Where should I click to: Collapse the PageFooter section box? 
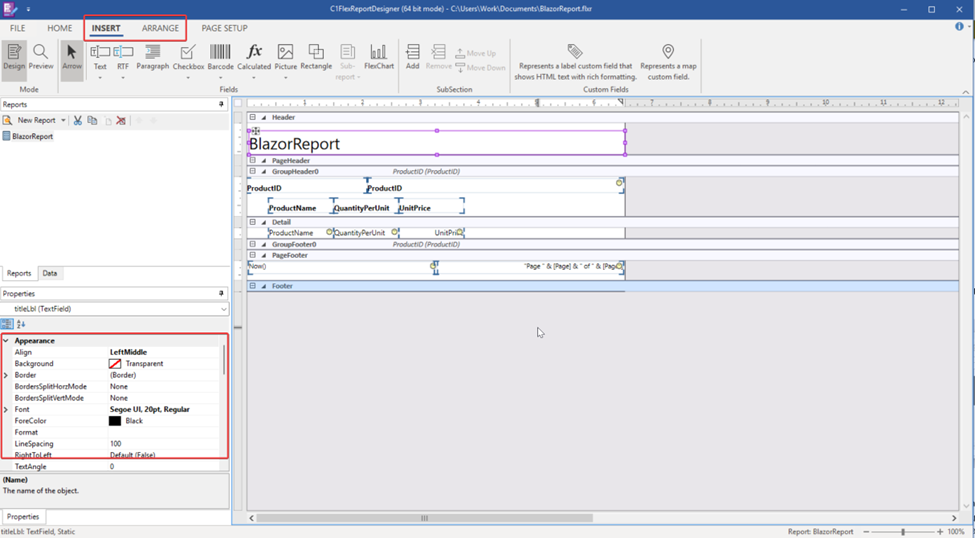(252, 255)
